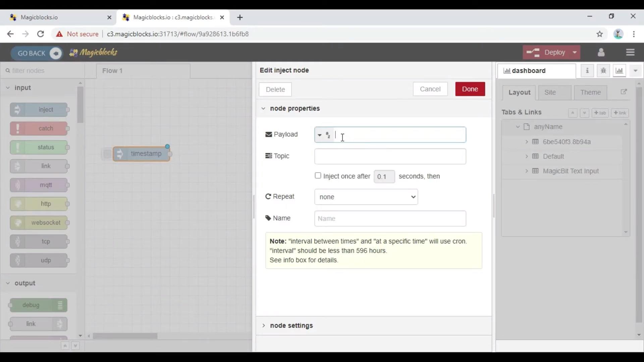Click the Layout tab bar chart icon
Screen dimensions: 644x362
[x=619, y=70]
